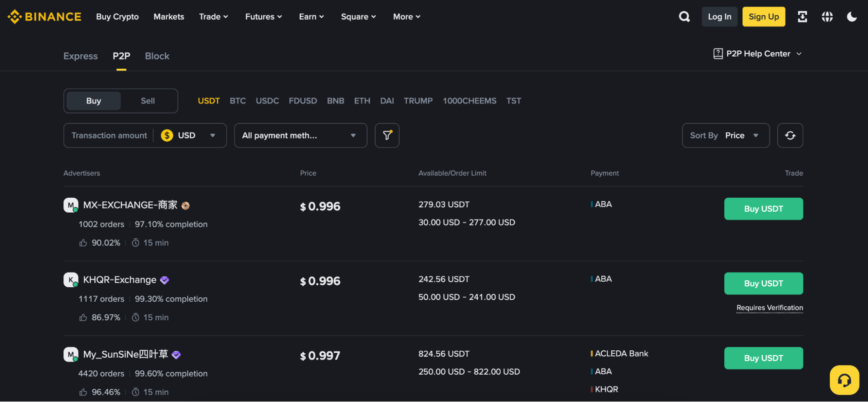
Task: Click thumbs-up icon next to 86.97%
Action: tap(83, 318)
